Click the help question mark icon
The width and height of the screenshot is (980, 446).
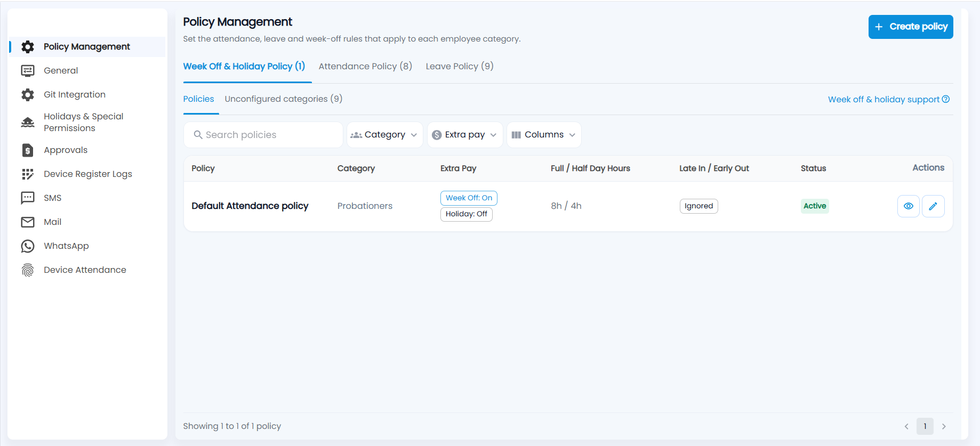click(946, 99)
